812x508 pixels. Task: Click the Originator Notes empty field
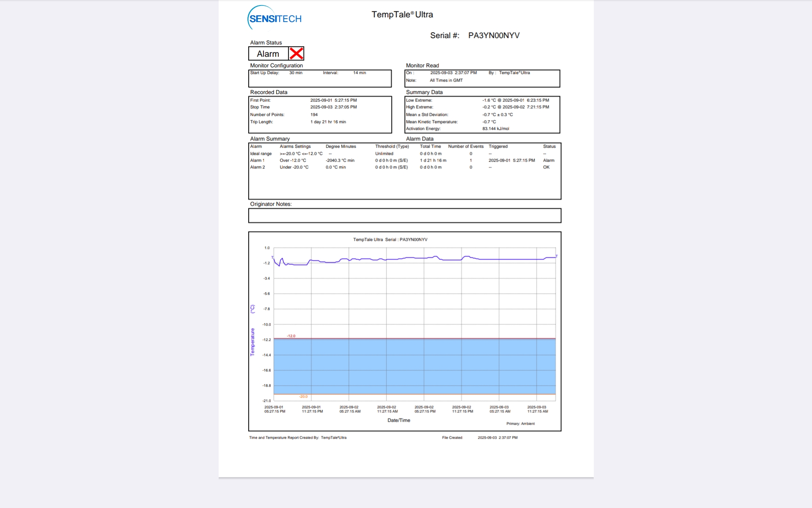click(404, 215)
